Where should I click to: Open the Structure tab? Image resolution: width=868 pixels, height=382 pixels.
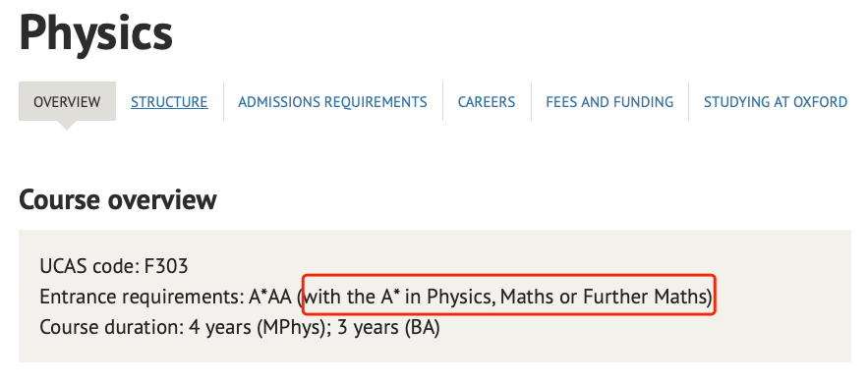[x=169, y=102]
